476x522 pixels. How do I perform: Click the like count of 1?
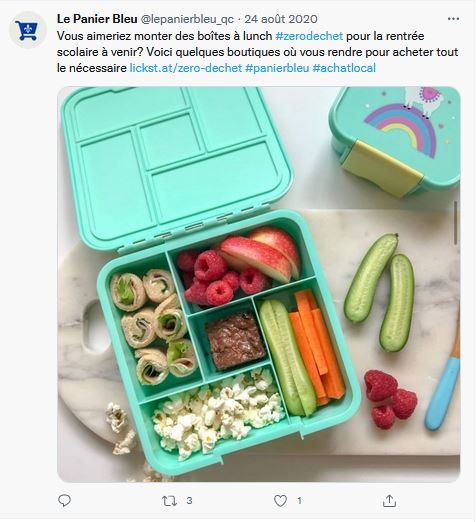tap(299, 501)
